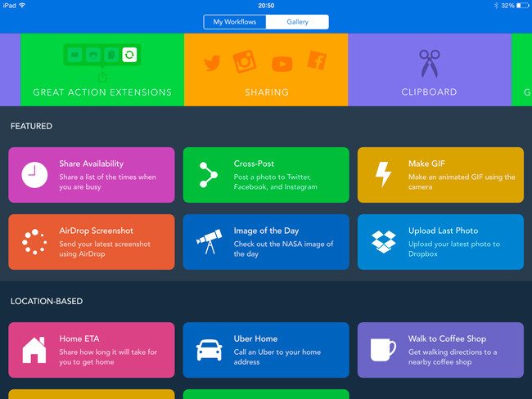Tap the highlighted refresh extension icon

(x=129, y=55)
